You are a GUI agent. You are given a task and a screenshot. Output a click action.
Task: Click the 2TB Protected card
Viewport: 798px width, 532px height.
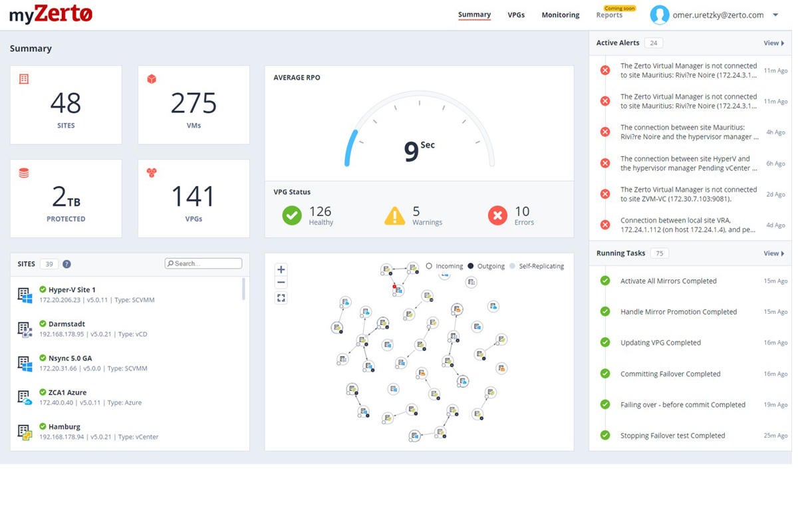pos(66,198)
